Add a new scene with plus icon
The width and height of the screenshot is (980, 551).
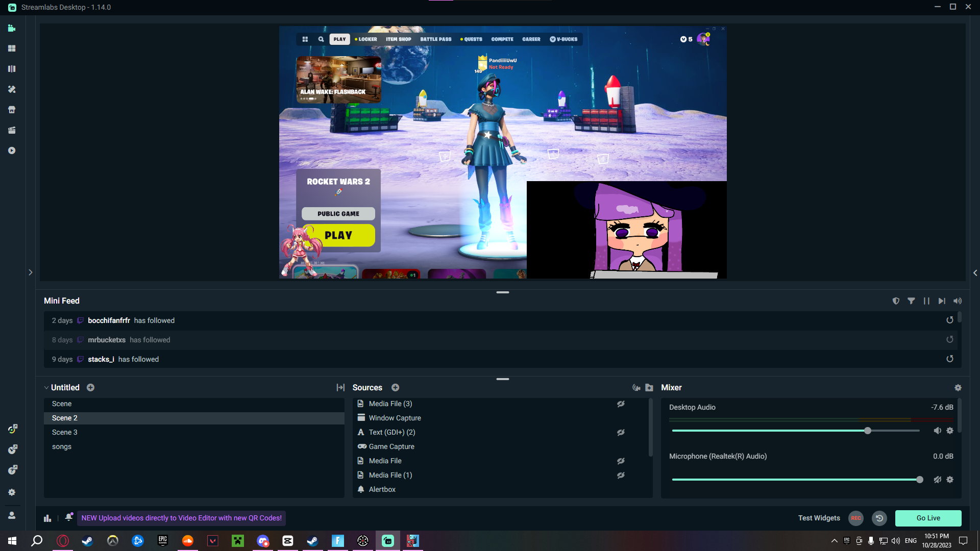90,388
